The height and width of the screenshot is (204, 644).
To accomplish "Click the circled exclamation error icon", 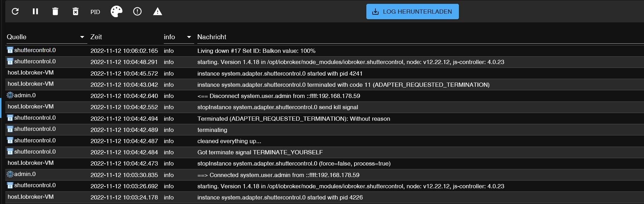I will [x=137, y=12].
